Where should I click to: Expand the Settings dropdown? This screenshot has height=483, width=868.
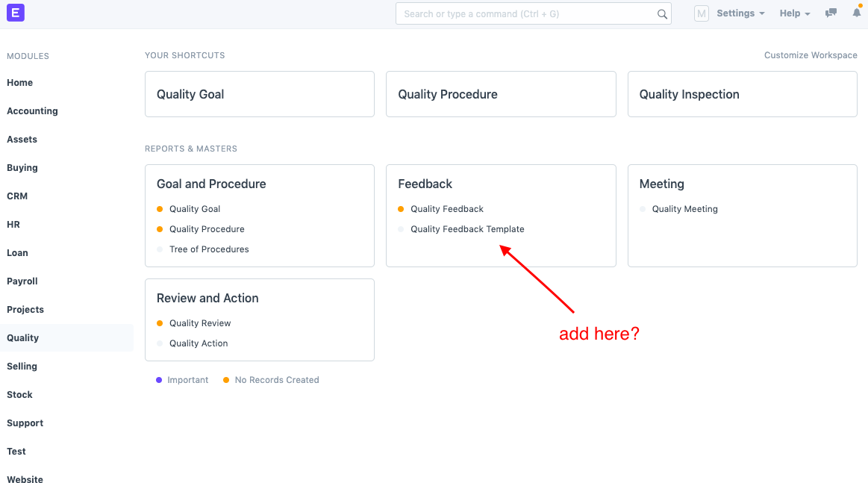pyautogui.click(x=740, y=13)
